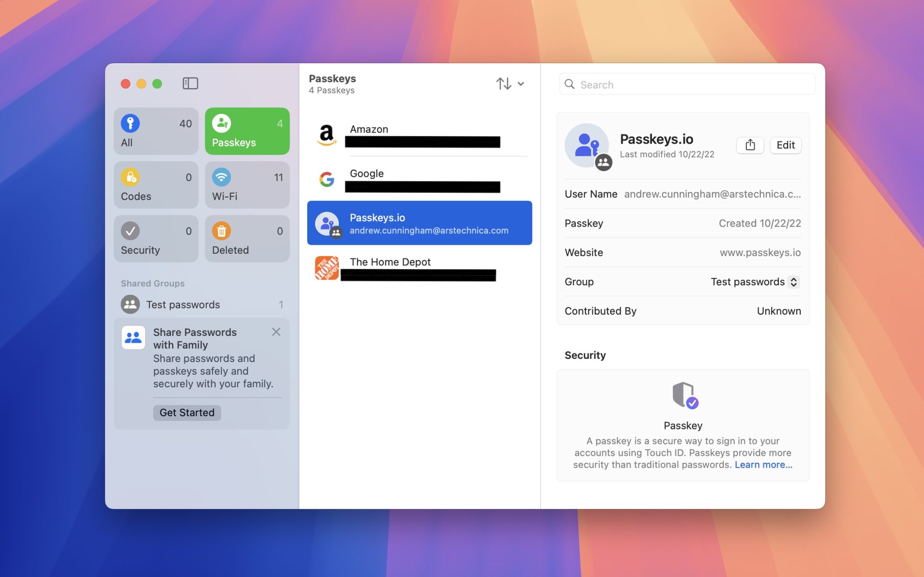Select the Test passwords shared group
The height and width of the screenshot is (577, 924).
pos(183,304)
